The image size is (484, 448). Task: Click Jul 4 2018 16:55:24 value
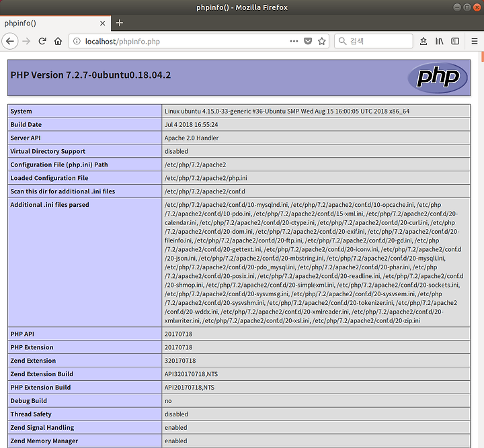tap(191, 124)
